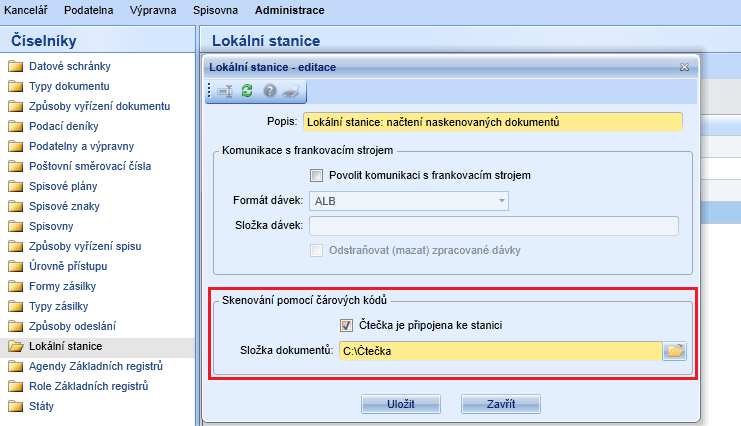Open the Výpravna menu

153,10
